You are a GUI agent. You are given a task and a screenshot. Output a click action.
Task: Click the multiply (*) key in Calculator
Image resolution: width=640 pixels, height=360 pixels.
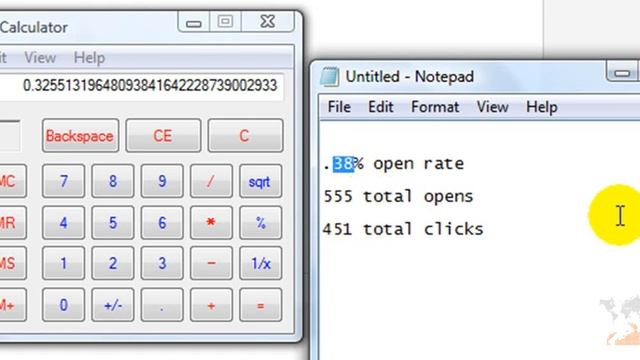(x=211, y=222)
